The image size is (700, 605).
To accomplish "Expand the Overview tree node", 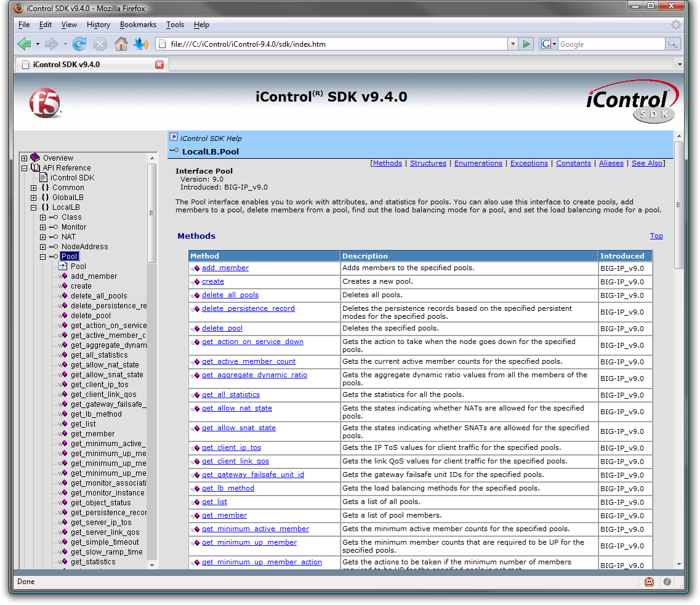I will pyautogui.click(x=24, y=158).
